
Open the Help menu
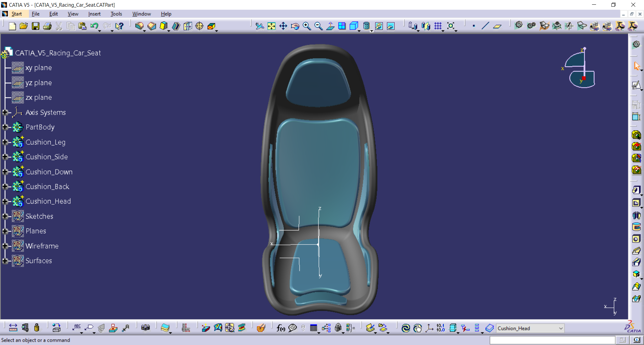[166, 14]
